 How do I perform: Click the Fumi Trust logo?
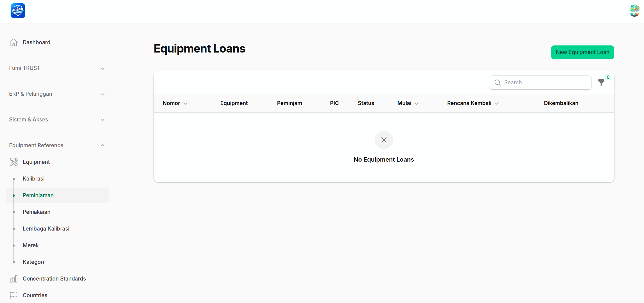pyautogui.click(x=18, y=11)
